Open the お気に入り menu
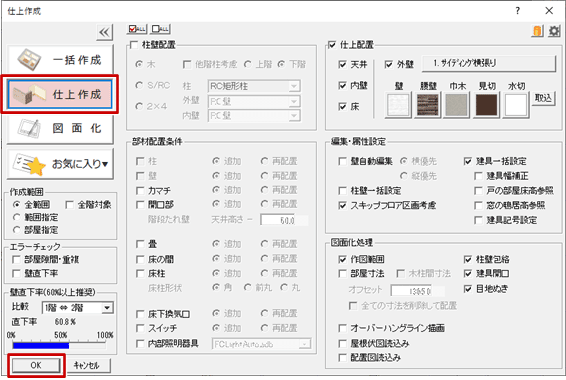The width and height of the screenshot is (566, 380). pyautogui.click(x=60, y=164)
